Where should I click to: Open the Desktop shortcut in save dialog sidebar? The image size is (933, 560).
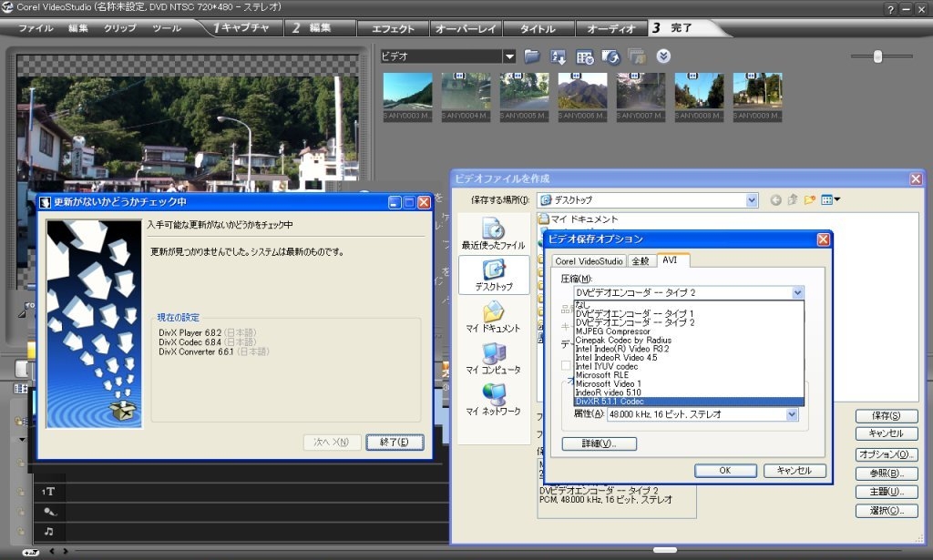coord(493,275)
